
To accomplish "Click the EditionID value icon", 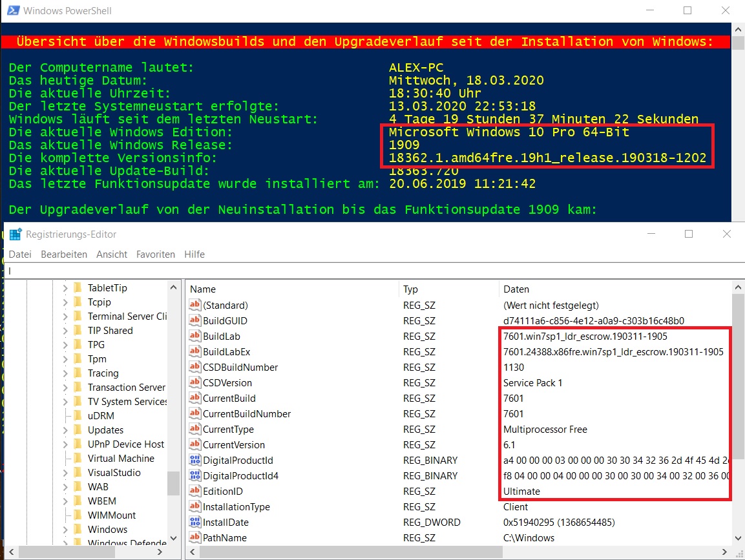I will pyautogui.click(x=194, y=491).
